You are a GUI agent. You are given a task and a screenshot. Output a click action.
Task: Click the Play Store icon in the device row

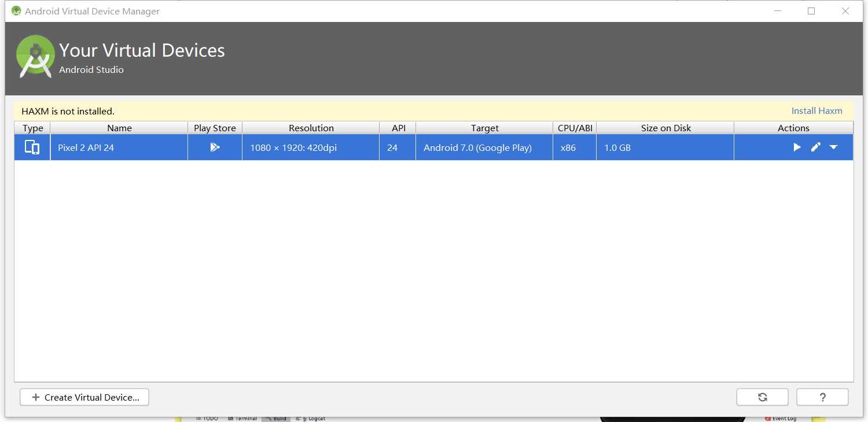point(215,147)
